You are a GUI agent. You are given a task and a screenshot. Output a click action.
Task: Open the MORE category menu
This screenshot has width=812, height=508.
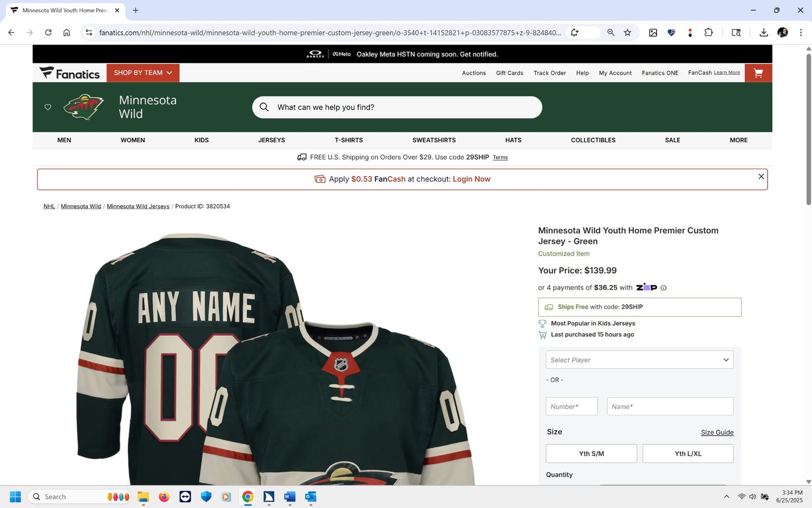[738, 140]
